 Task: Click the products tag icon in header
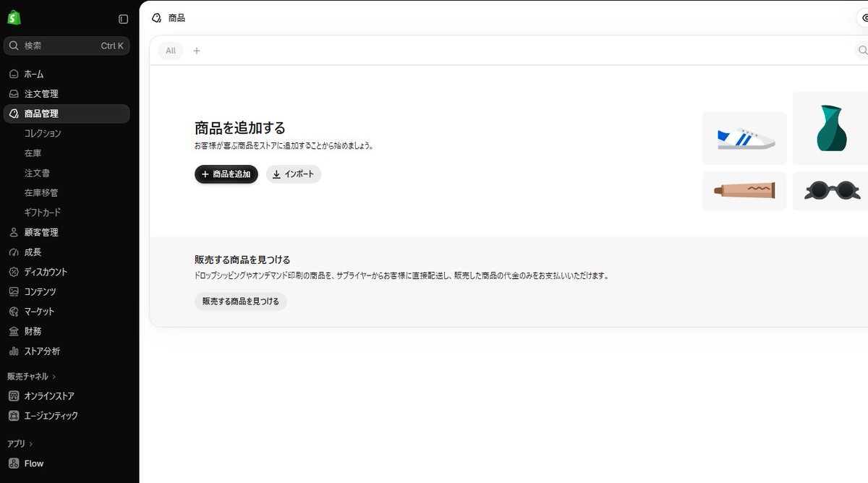pos(156,18)
